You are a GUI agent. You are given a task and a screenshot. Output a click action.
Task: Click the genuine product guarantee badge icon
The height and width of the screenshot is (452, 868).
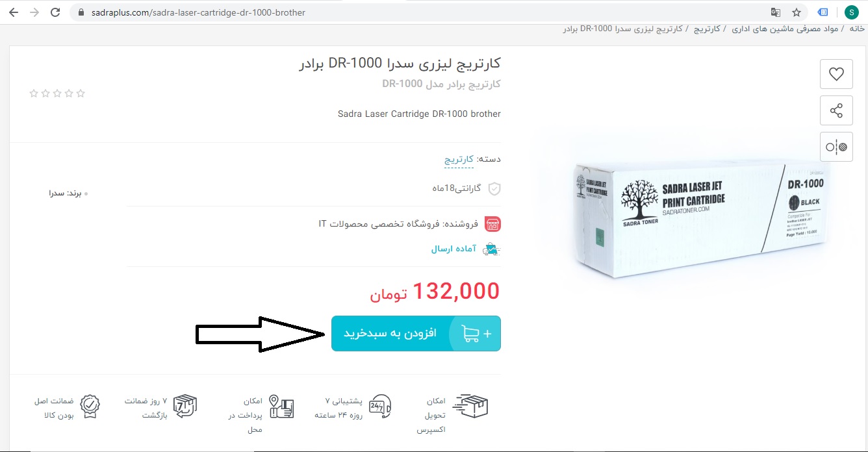(x=90, y=406)
